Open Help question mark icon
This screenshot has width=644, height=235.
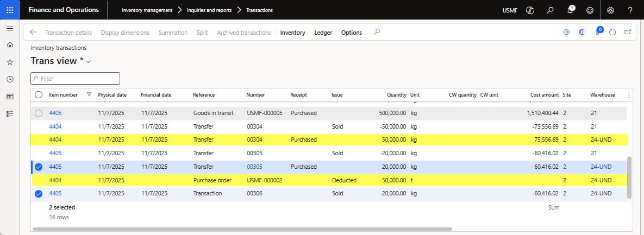coord(630,10)
